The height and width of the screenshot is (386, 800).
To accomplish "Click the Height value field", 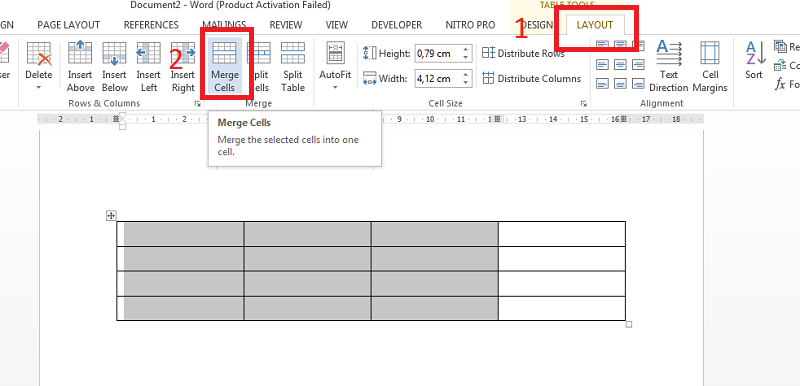I will click(x=438, y=53).
